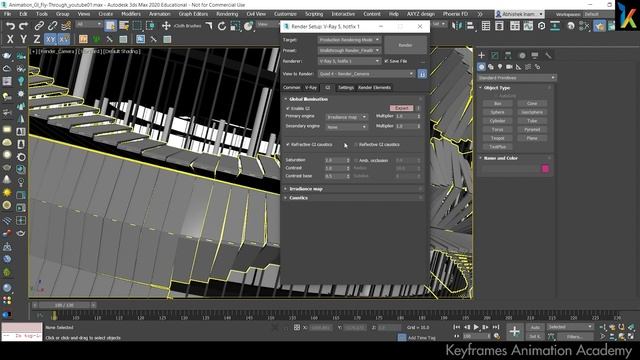Click the Unlink Selection icon
This screenshot has width=640, height=360.
click(53, 26)
